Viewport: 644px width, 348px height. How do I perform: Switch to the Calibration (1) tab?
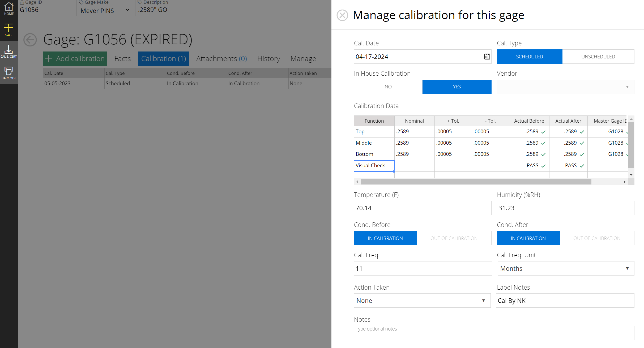164,58
